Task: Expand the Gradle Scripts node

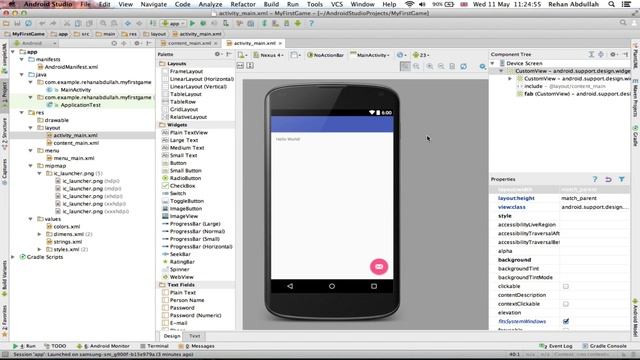Action: pos(13,257)
